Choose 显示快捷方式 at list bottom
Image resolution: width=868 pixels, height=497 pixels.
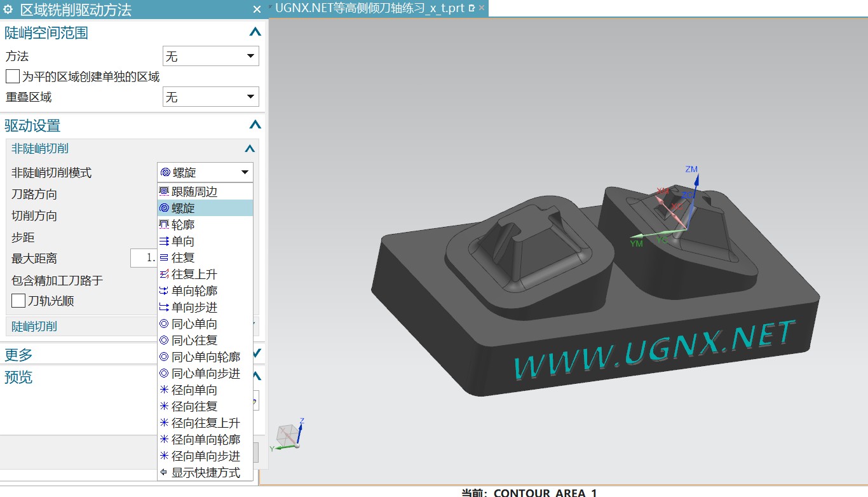(205, 472)
